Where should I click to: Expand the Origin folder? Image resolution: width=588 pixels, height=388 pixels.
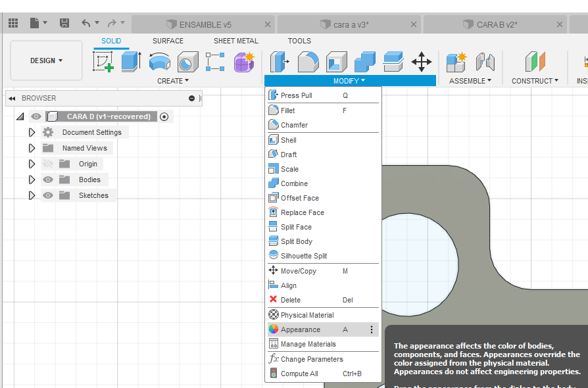coord(32,164)
